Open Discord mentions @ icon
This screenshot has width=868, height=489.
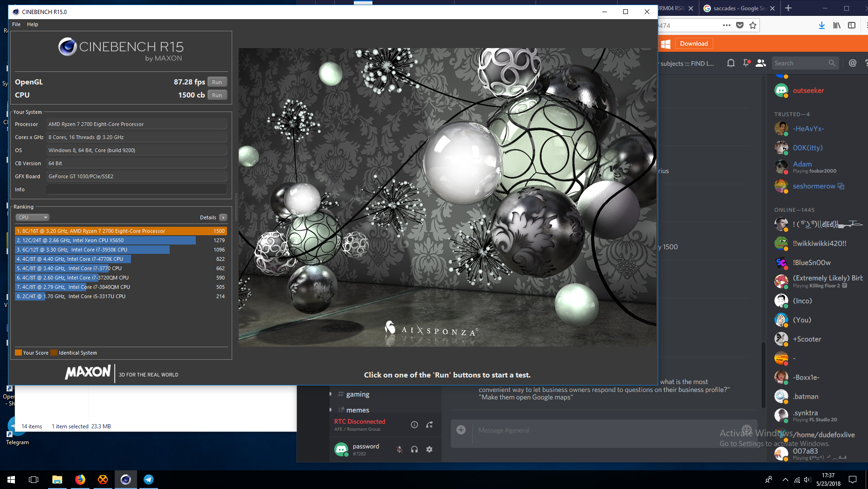(x=853, y=63)
